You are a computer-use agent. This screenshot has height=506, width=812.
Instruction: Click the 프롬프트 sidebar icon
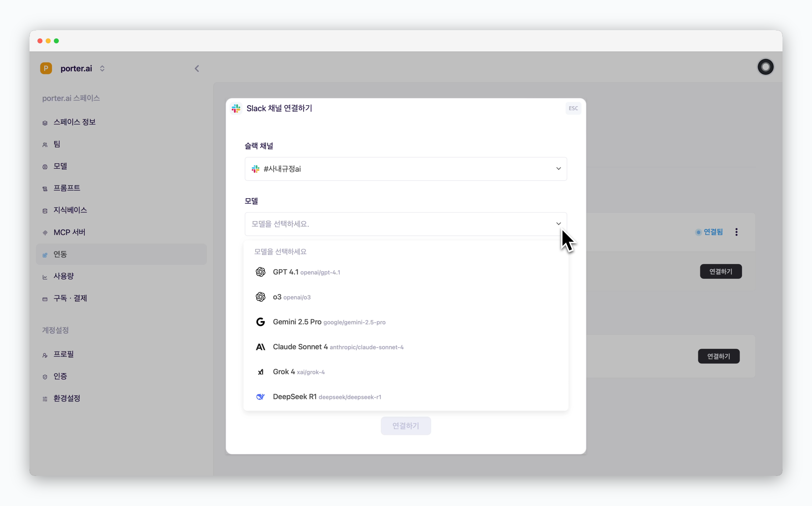click(x=45, y=189)
